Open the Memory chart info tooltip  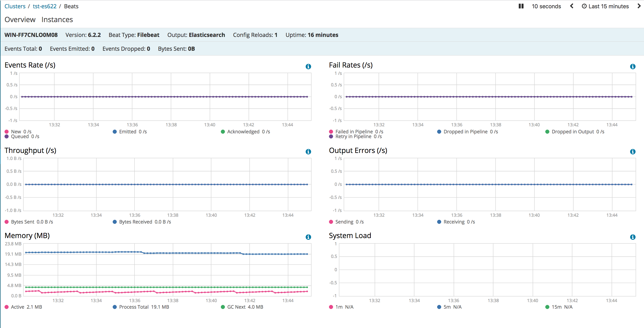pyautogui.click(x=308, y=237)
